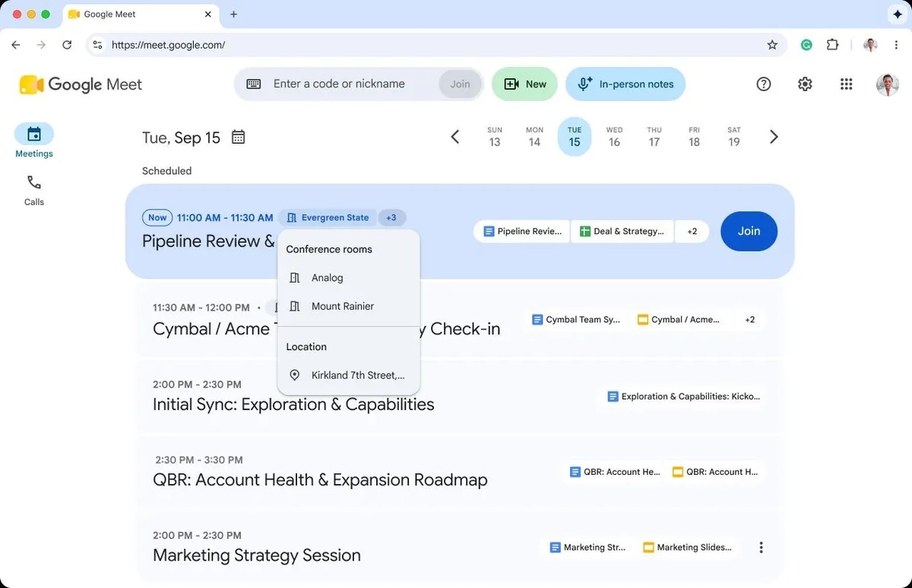The width and height of the screenshot is (912, 588).
Task: Select Wednesday 16 in the week strip
Action: pyautogui.click(x=614, y=137)
